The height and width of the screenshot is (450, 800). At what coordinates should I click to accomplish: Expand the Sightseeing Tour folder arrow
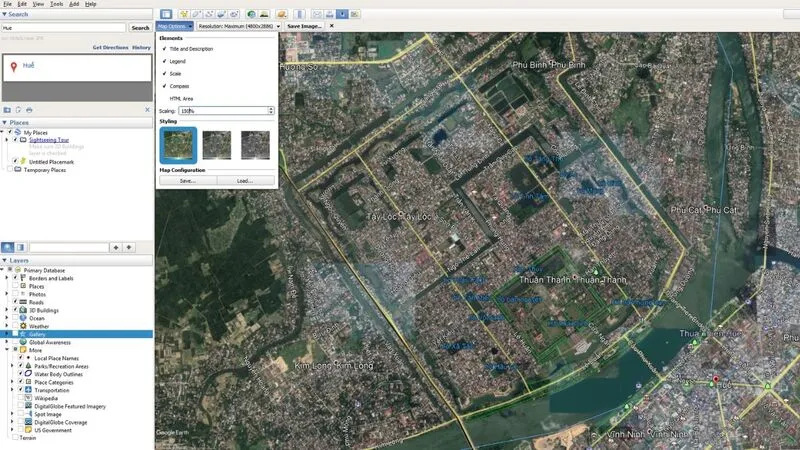point(7,139)
